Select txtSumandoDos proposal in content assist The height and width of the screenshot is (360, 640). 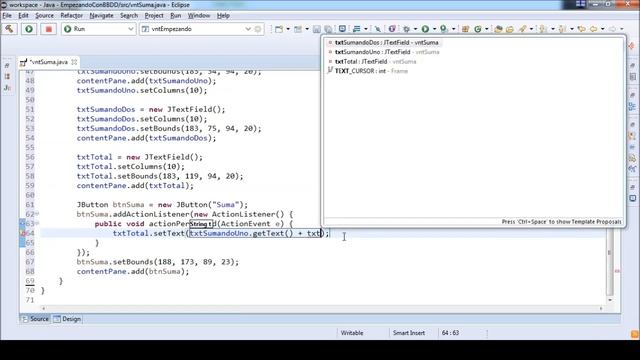click(x=387, y=42)
